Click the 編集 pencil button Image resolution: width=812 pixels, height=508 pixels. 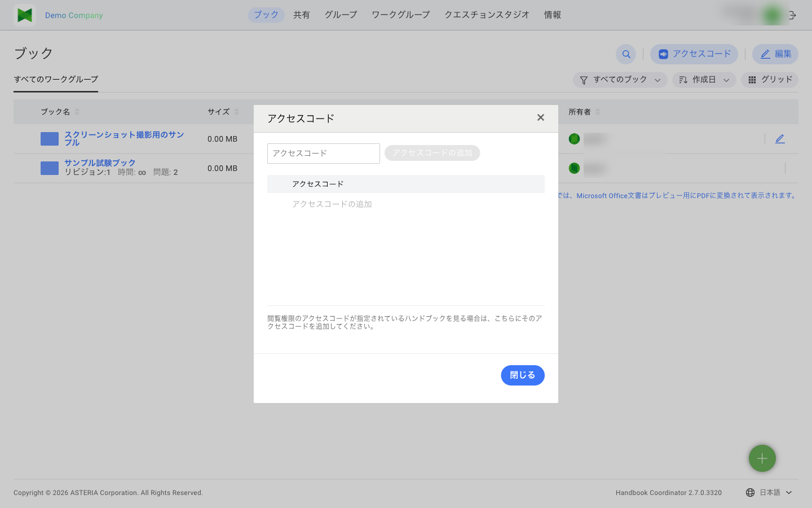tap(775, 54)
